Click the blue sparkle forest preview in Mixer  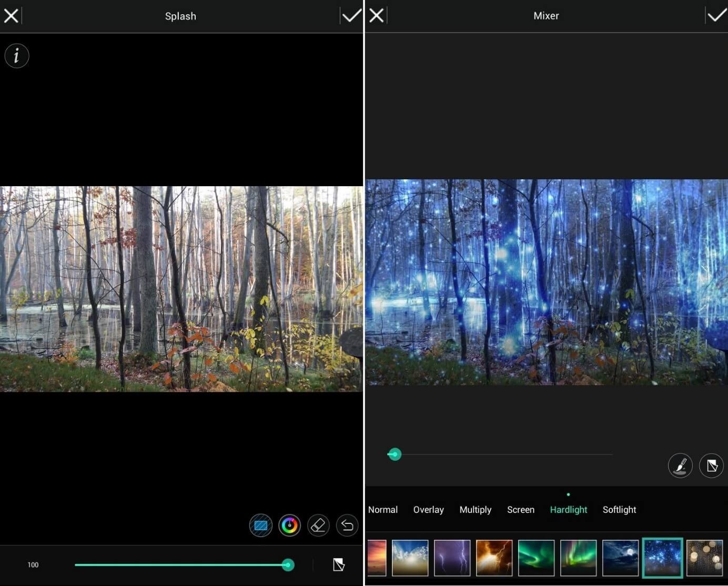547,282
